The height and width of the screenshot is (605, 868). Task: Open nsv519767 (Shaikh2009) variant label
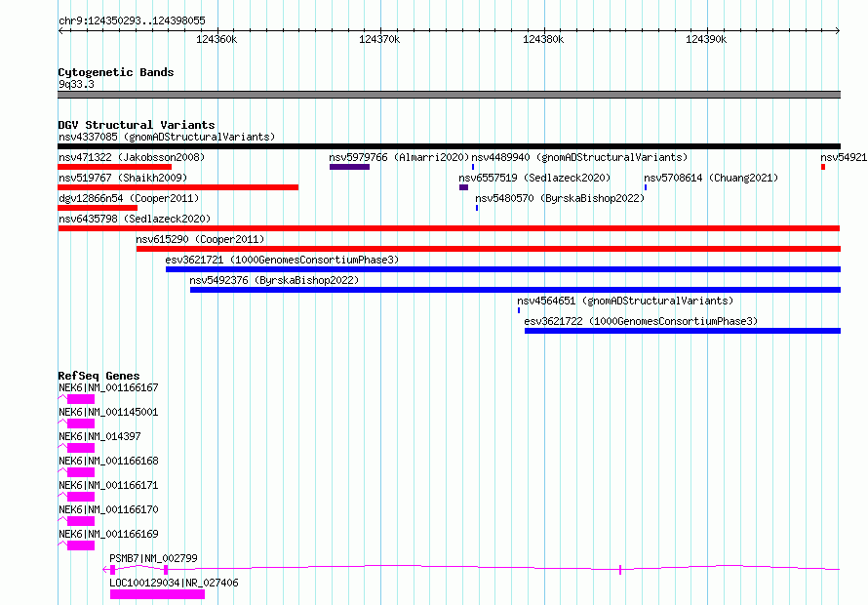123,178
